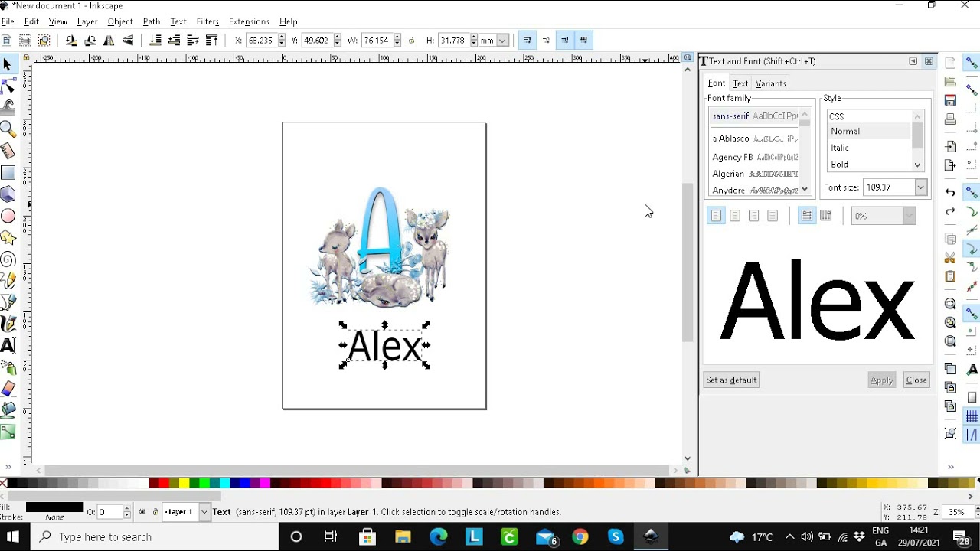The image size is (980, 551).
Task: Open Chrome from the taskbar
Action: coord(580,536)
